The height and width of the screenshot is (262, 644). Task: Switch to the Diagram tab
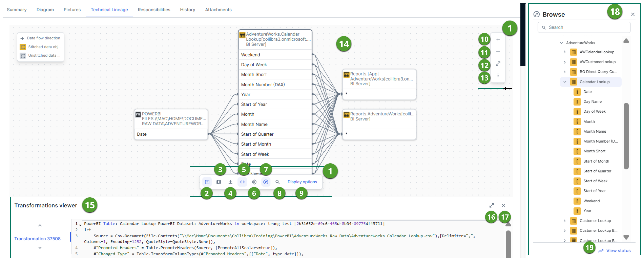pos(45,10)
